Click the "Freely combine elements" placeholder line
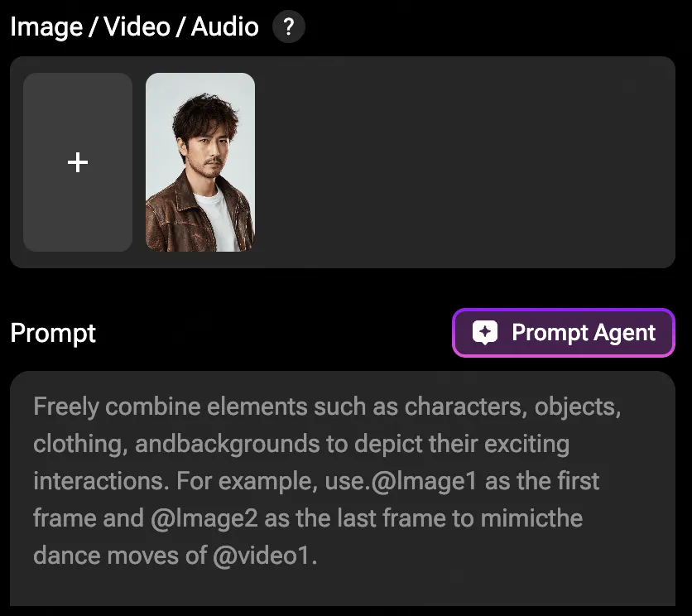 point(327,407)
